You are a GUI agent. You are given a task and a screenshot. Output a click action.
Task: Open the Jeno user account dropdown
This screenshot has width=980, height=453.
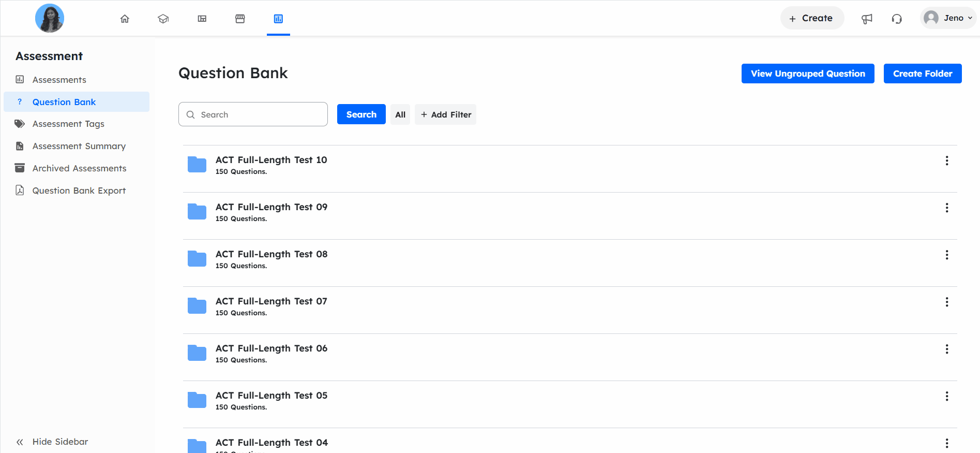[x=948, y=18]
